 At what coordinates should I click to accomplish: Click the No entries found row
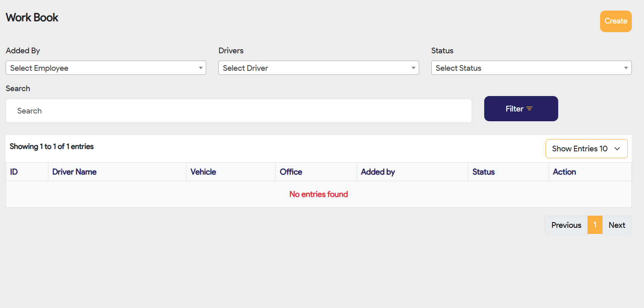point(318,194)
